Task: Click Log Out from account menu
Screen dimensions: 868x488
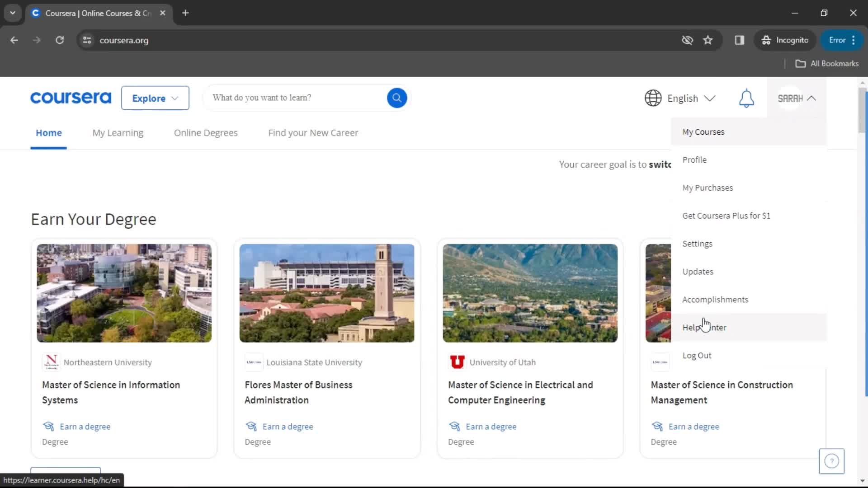Action: pyautogui.click(x=697, y=355)
